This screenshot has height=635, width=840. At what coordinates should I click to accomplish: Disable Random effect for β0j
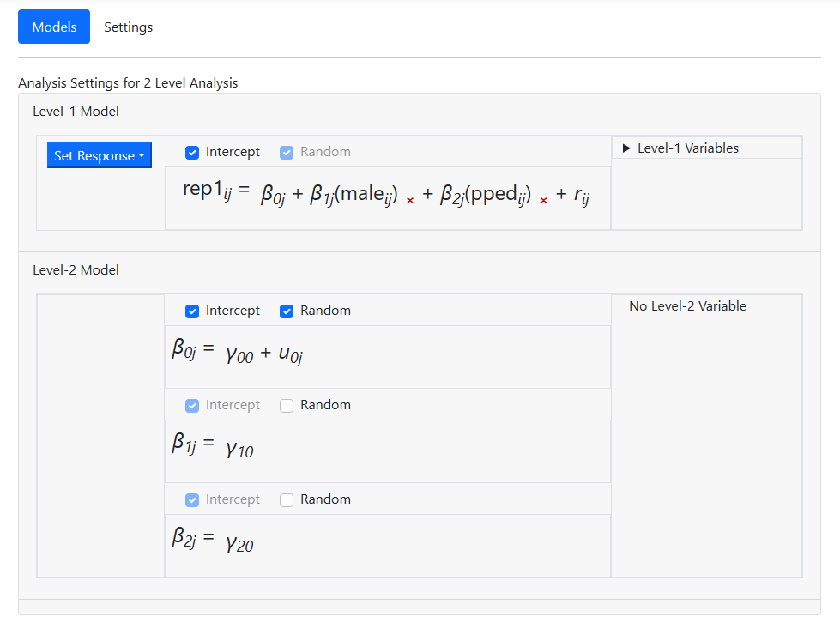click(x=287, y=311)
